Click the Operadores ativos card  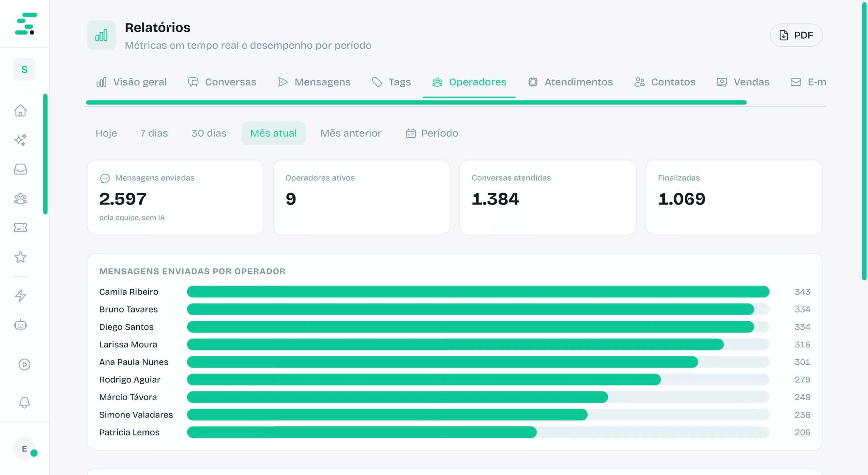pos(361,198)
